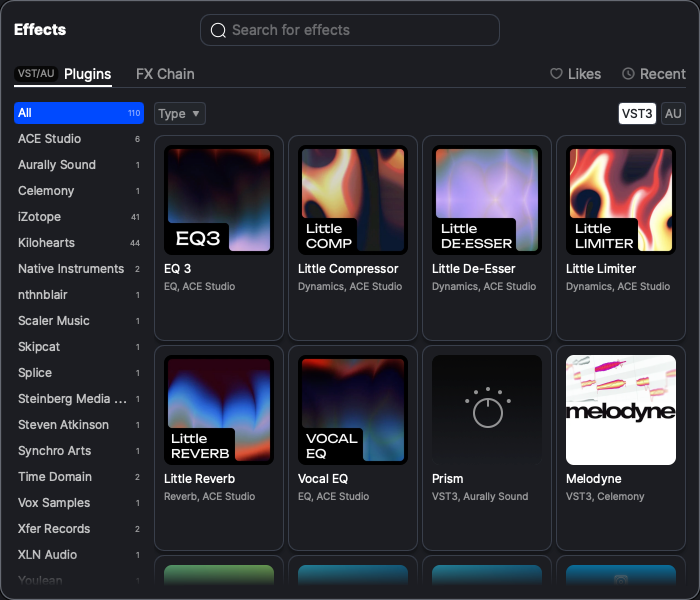Click the heart icon beside Likes
Screen dimensions: 700x600
556,74
